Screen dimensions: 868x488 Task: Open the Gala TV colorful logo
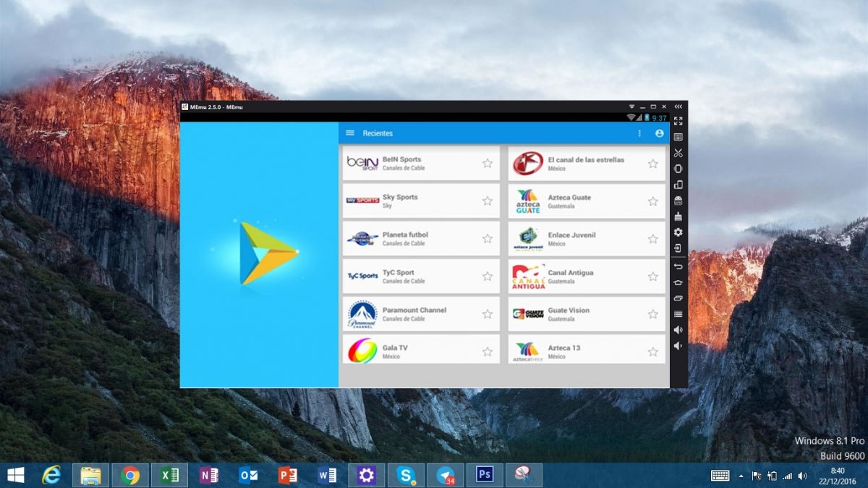(x=362, y=350)
